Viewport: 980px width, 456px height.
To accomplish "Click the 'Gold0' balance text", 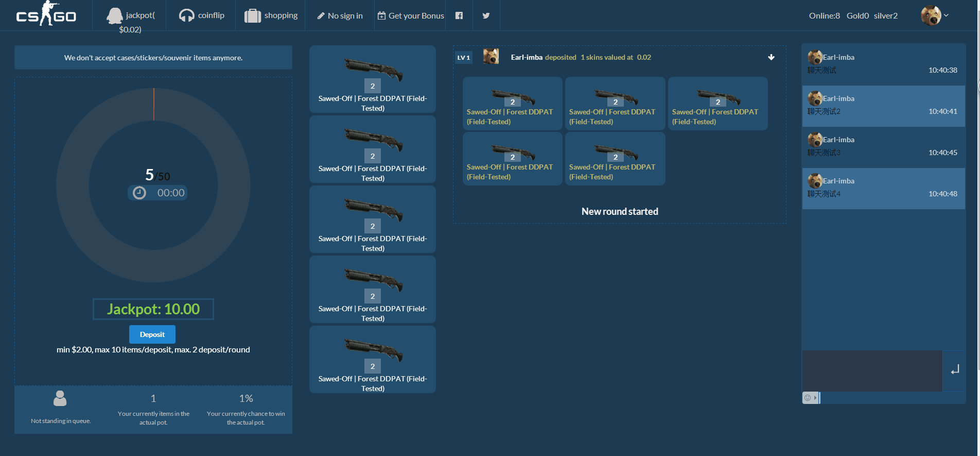I will point(857,16).
